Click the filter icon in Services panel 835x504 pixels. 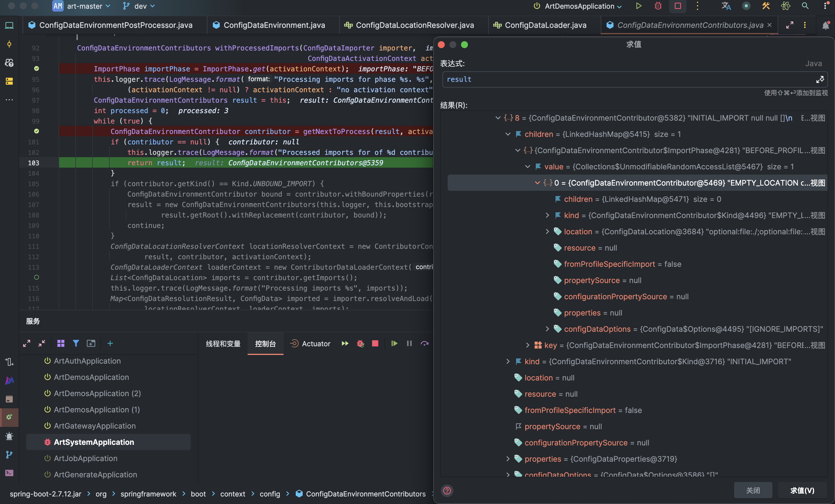(76, 343)
